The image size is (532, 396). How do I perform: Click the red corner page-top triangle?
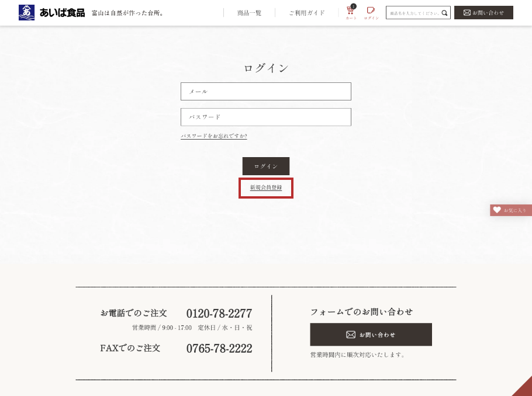(x=524, y=388)
